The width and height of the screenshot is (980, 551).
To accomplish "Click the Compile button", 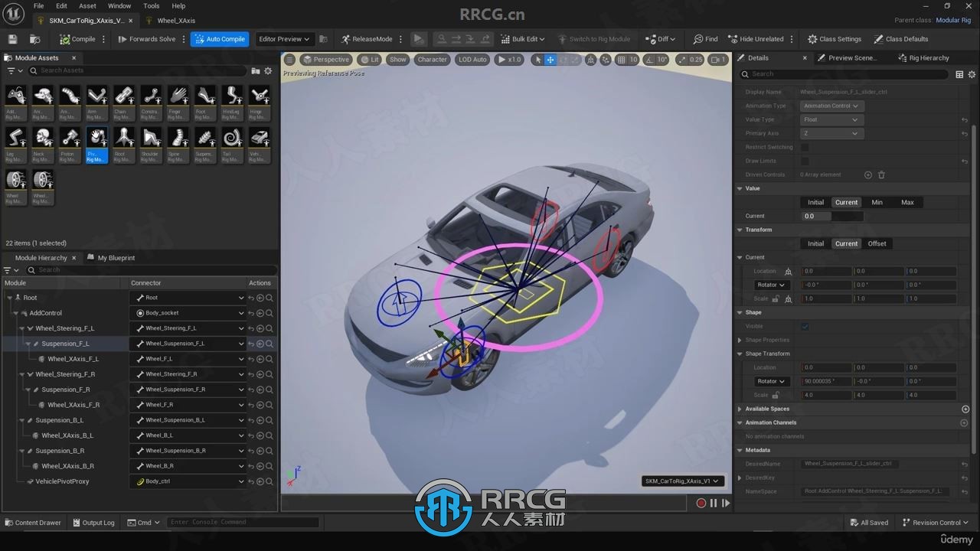I will pyautogui.click(x=77, y=39).
